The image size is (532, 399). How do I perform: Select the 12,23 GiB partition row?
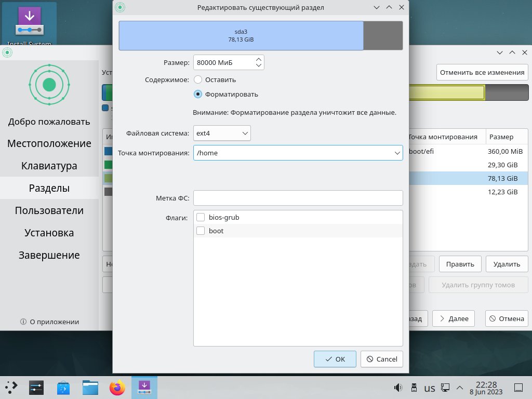coord(468,192)
